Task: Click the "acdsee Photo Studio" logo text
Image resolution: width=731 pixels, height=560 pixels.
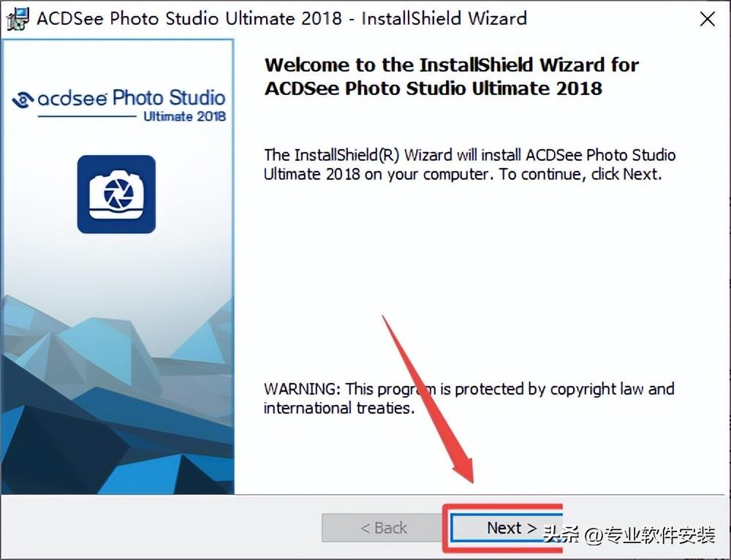Action: [132, 98]
